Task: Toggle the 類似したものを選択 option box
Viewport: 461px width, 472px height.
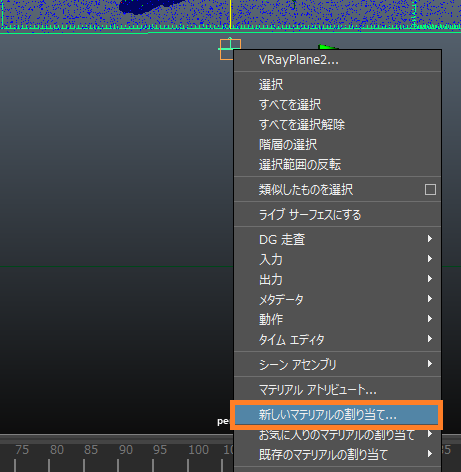Action: tap(430, 190)
